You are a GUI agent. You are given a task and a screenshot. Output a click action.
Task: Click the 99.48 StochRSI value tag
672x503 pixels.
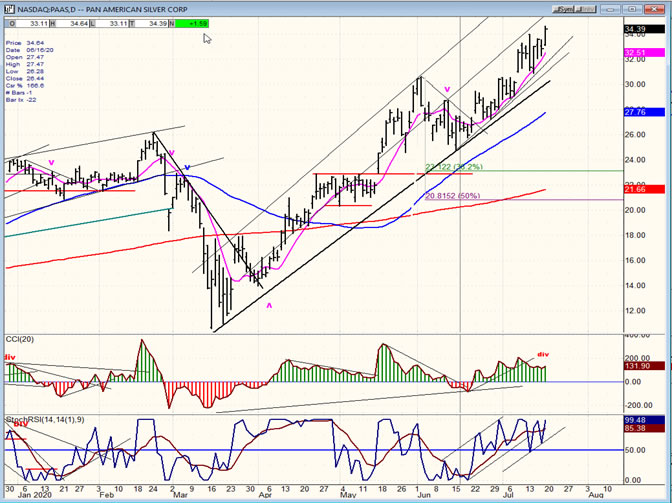click(x=645, y=420)
